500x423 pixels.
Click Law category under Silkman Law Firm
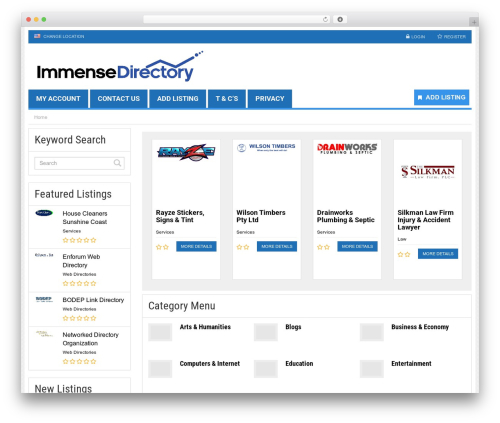click(x=402, y=239)
